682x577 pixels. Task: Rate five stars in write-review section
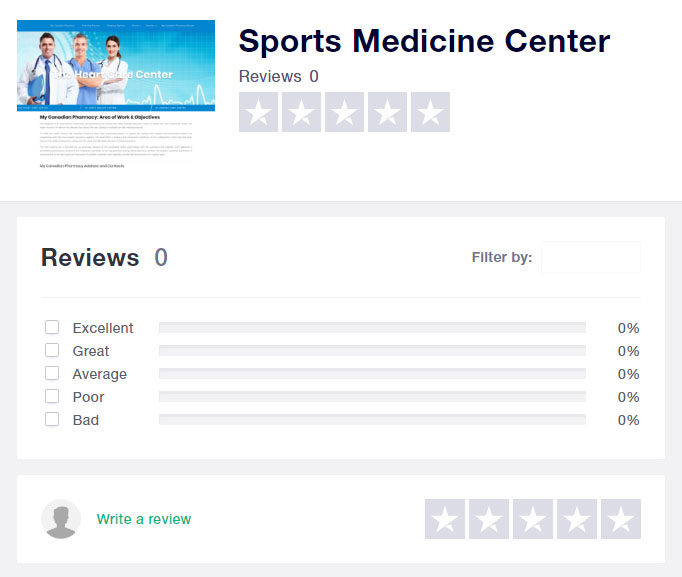pos(621,519)
